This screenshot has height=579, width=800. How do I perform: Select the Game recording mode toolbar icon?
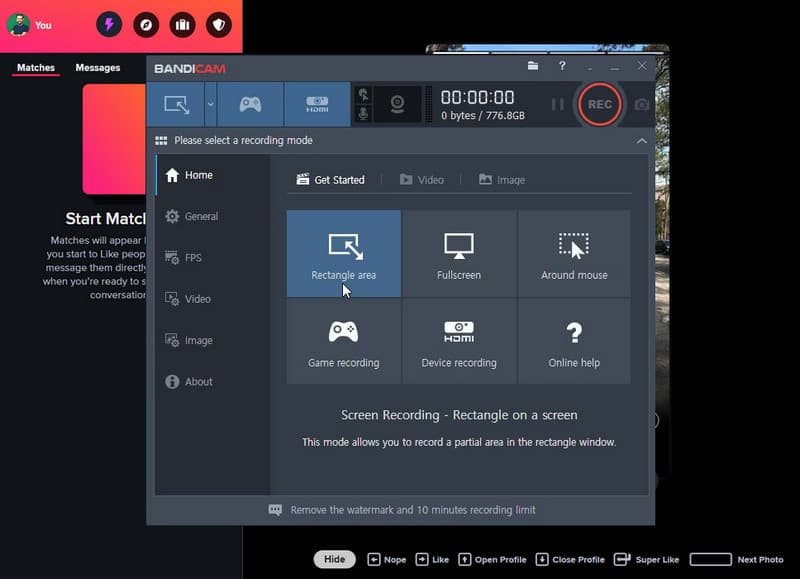point(249,104)
